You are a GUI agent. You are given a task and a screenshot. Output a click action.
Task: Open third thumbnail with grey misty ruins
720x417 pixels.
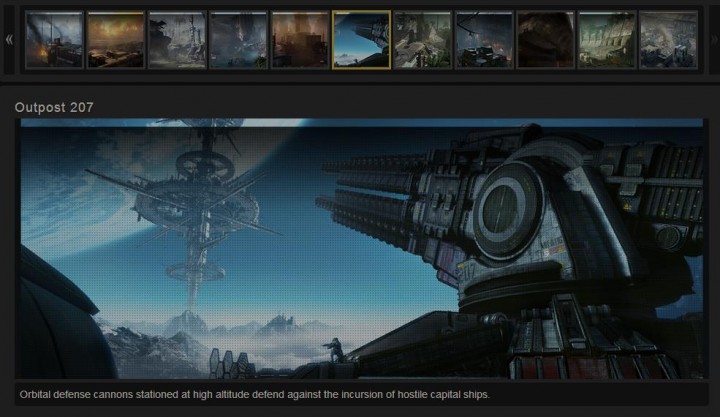pos(177,40)
